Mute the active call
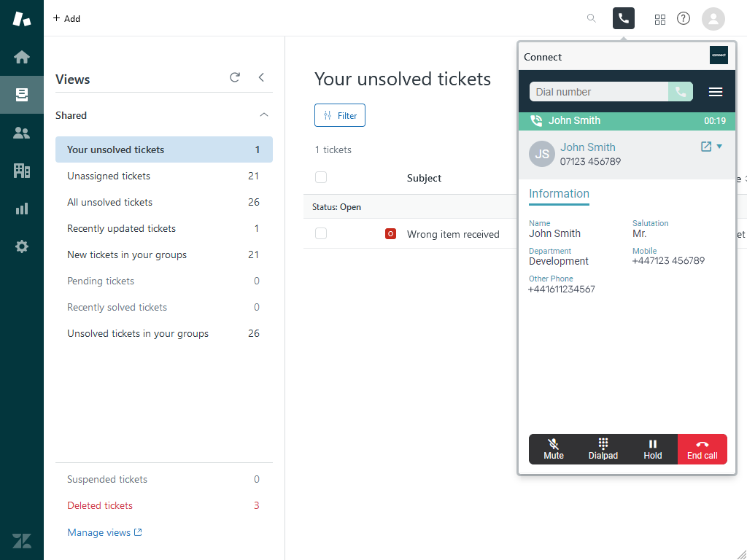The height and width of the screenshot is (560, 747). [554, 449]
